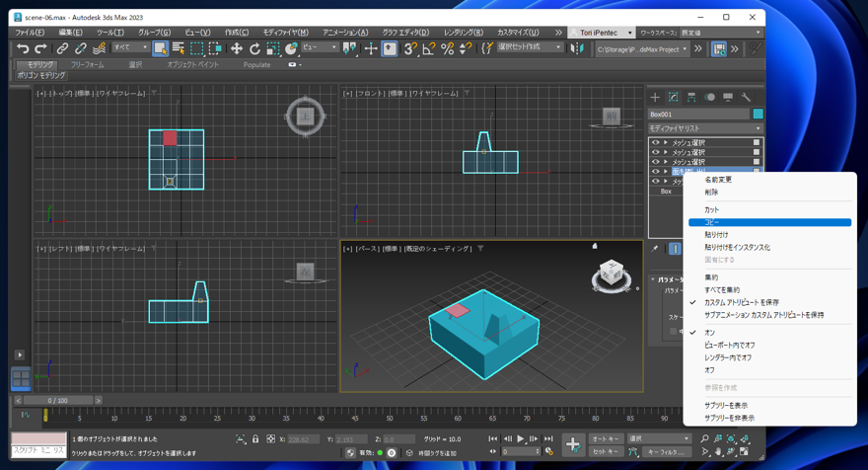Click the Use Pivot Point Center icon

pyautogui.click(x=349, y=48)
